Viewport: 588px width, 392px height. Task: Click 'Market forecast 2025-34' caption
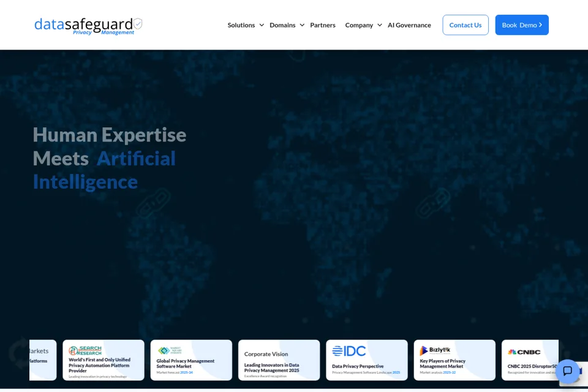[x=175, y=372]
